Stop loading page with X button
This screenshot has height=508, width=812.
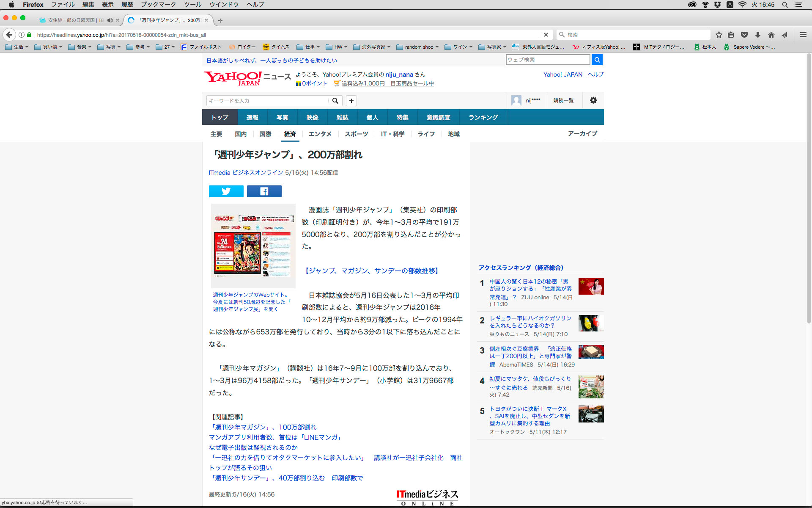[x=546, y=35]
